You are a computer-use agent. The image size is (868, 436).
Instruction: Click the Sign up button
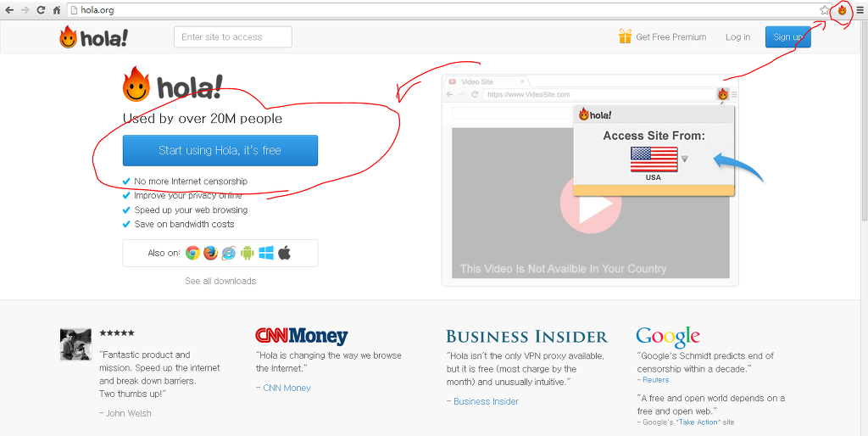(787, 37)
